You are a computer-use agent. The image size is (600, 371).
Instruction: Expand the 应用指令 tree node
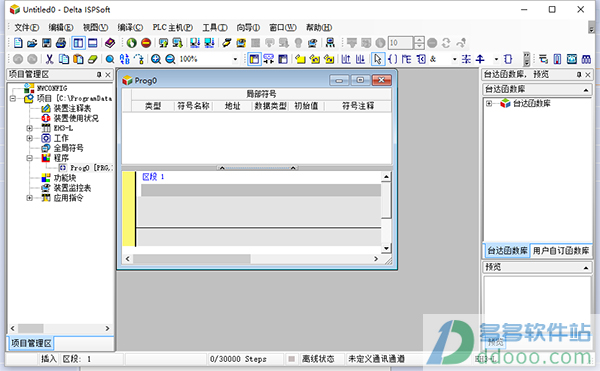[x=29, y=198]
